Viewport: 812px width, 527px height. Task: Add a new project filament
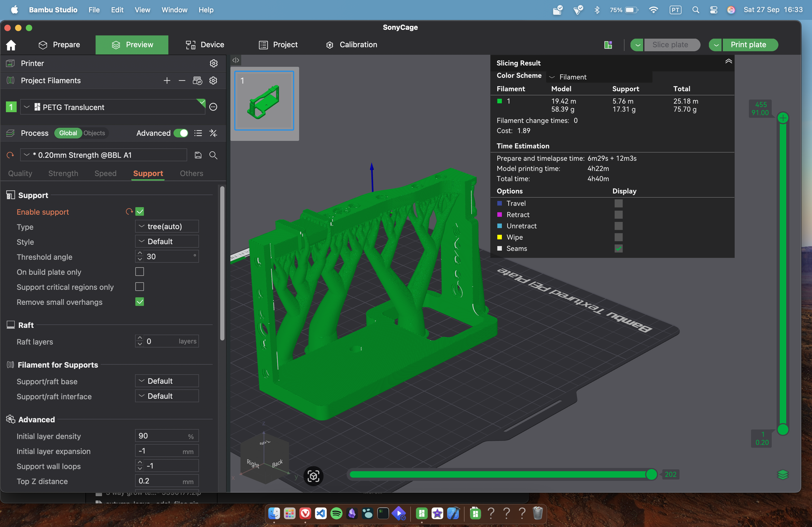(x=167, y=80)
